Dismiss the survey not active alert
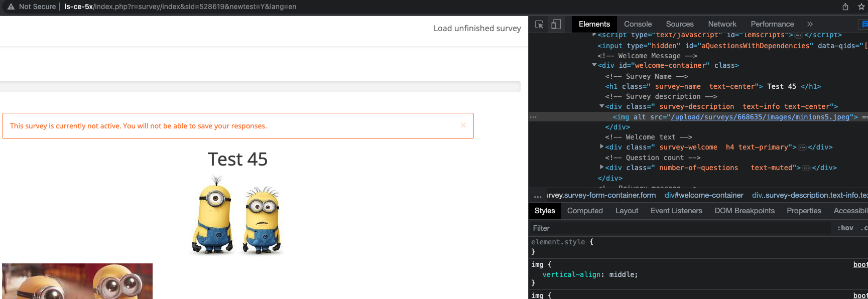The width and height of the screenshot is (868, 299). click(463, 125)
